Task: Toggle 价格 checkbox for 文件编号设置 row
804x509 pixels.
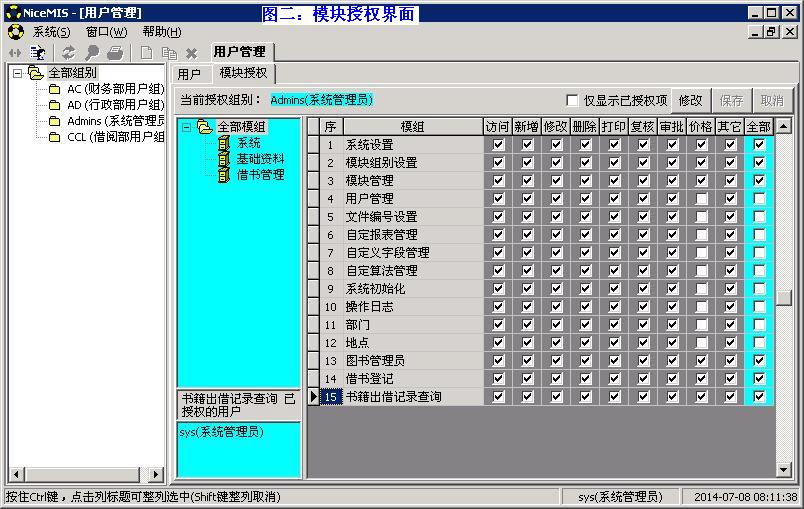Action: pyautogui.click(x=701, y=216)
